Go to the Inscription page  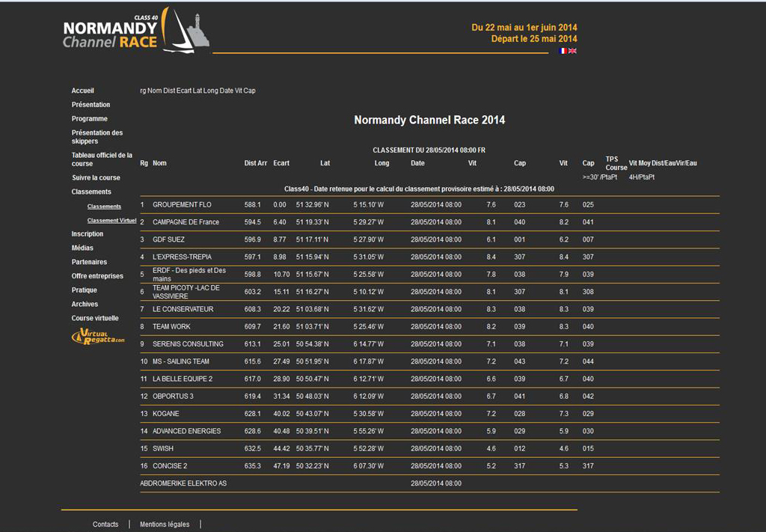pos(88,234)
